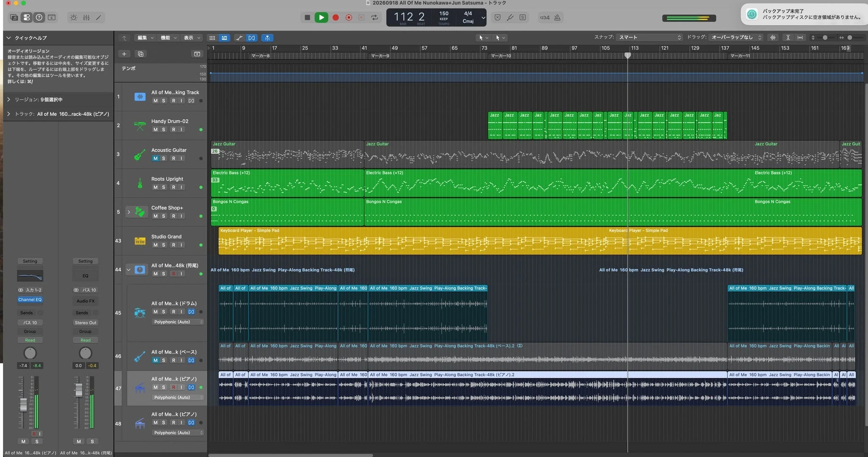Screen dimensions: 868x457
Task: Click the Audio FX slot button
Action: 85,301
